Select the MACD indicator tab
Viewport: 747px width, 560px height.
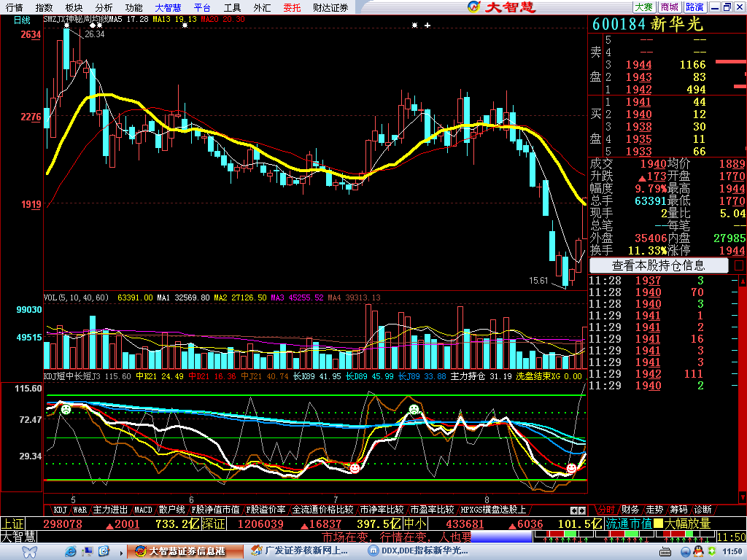pos(143,510)
